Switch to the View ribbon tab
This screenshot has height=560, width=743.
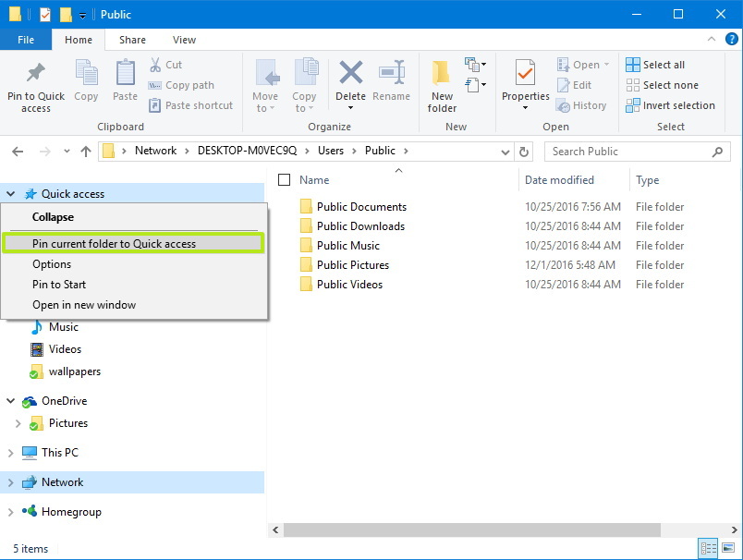pyautogui.click(x=183, y=40)
